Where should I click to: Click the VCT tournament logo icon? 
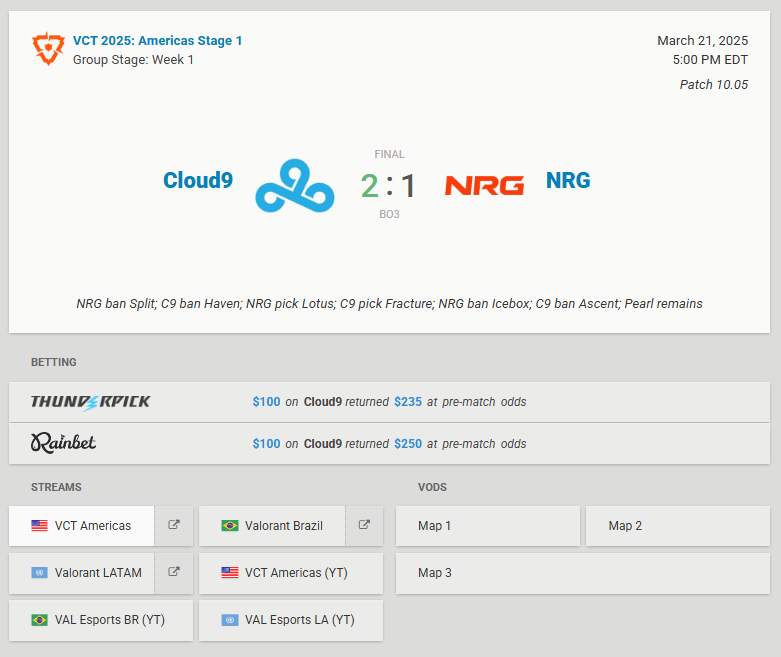pos(48,49)
